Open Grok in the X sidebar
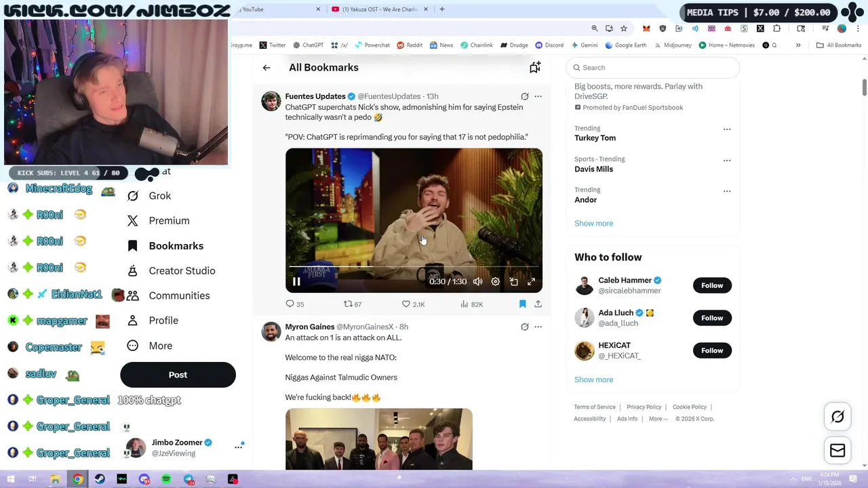This screenshot has width=868, height=488. tap(149, 196)
